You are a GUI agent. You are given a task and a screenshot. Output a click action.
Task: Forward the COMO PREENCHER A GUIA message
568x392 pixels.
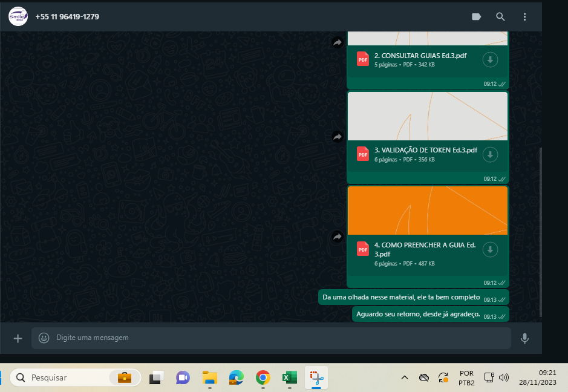click(337, 237)
